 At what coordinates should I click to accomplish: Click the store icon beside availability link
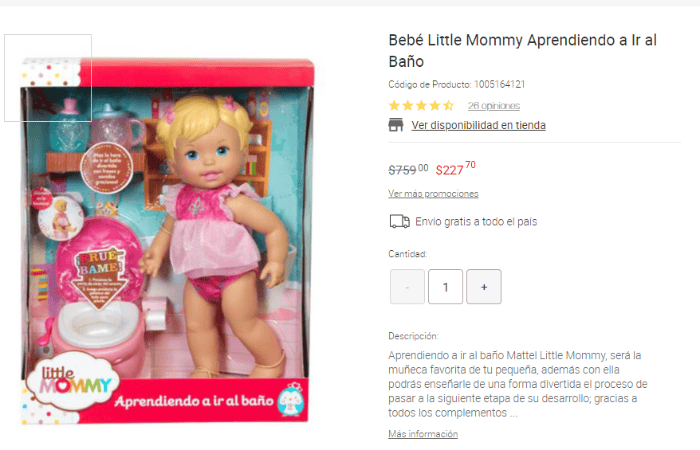[x=396, y=125]
